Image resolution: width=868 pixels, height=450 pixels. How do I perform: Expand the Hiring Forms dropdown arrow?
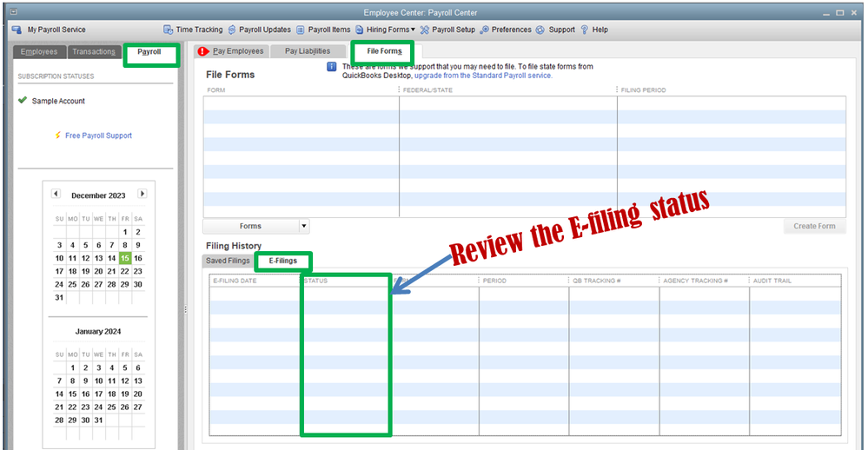pos(413,30)
